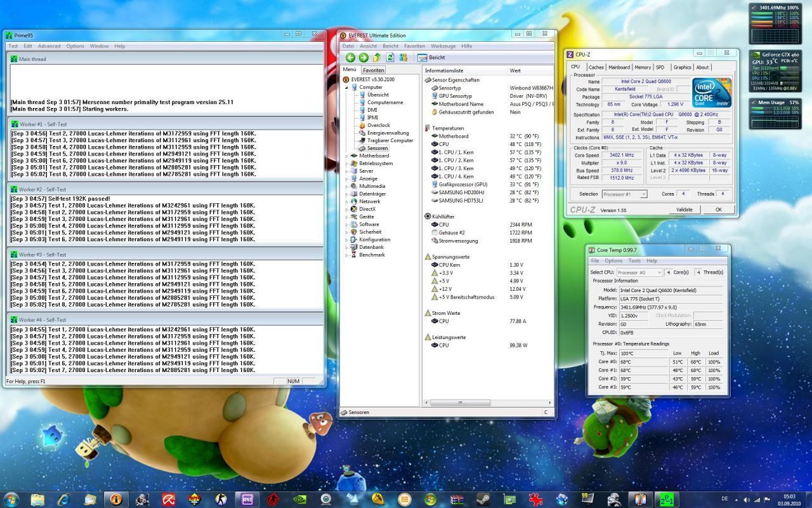The width and height of the screenshot is (812, 508).
Task: Click the Up-level folder icon in EVEREST toolbar
Action: tap(377, 57)
